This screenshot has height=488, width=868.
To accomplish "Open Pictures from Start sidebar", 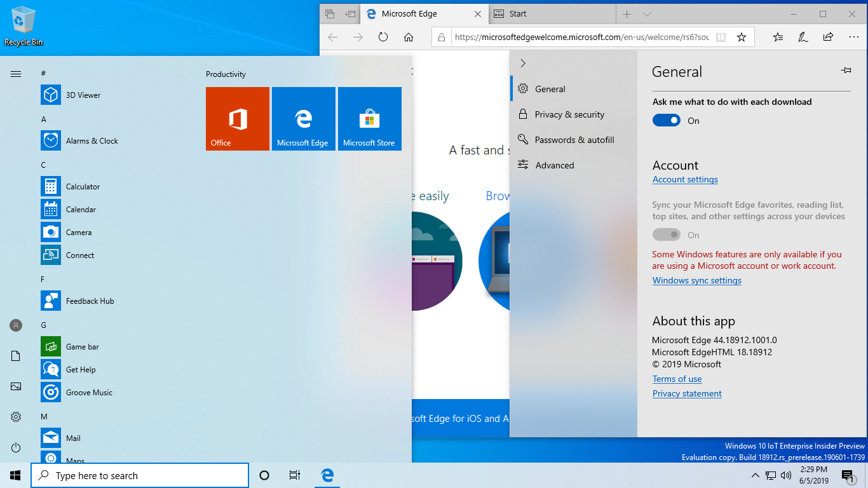I will 16,386.
